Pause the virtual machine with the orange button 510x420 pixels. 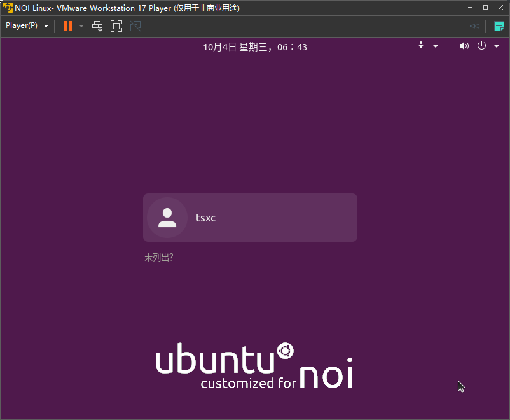pos(68,26)
